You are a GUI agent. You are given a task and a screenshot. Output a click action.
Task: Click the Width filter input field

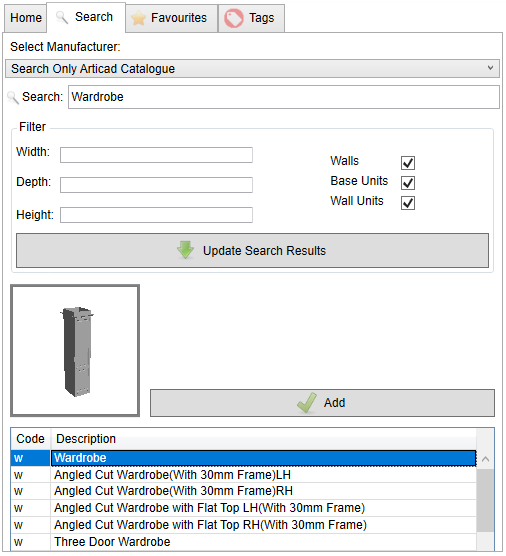tap(156, 155)
